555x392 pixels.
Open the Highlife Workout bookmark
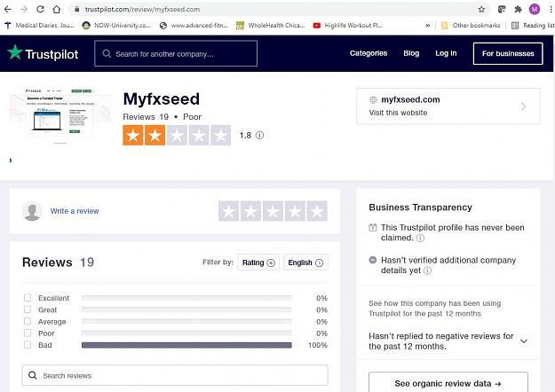point(347,26)
